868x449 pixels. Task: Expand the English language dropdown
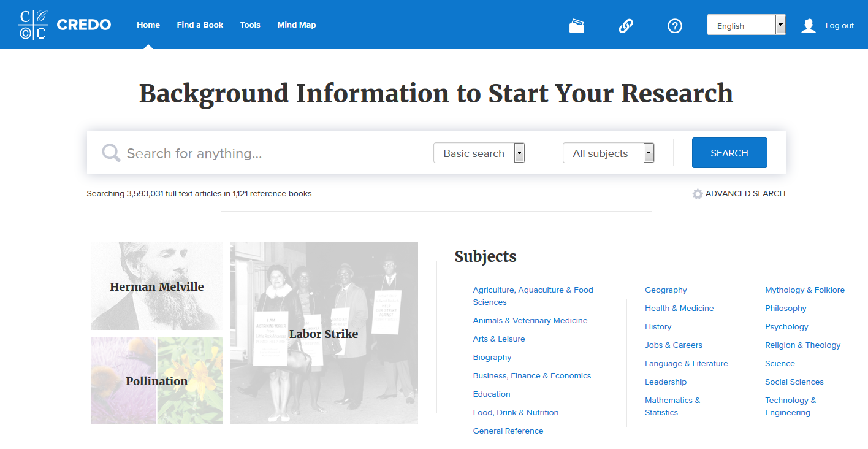[x=746, y=25]
